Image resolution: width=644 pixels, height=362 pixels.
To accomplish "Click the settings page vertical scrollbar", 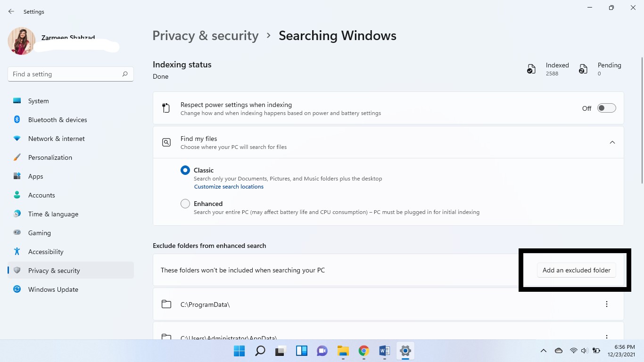I will (x=642, y=120).
